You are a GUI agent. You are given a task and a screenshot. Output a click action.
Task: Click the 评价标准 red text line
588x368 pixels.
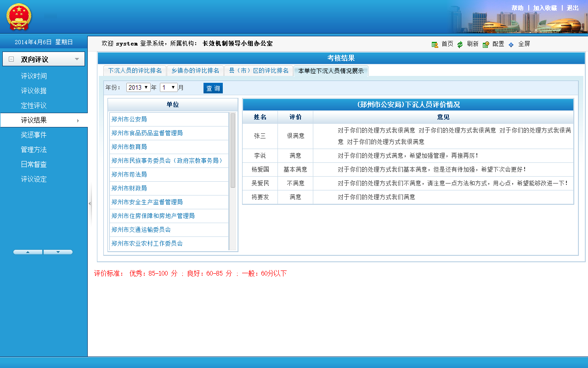click(x=190, y=273)
